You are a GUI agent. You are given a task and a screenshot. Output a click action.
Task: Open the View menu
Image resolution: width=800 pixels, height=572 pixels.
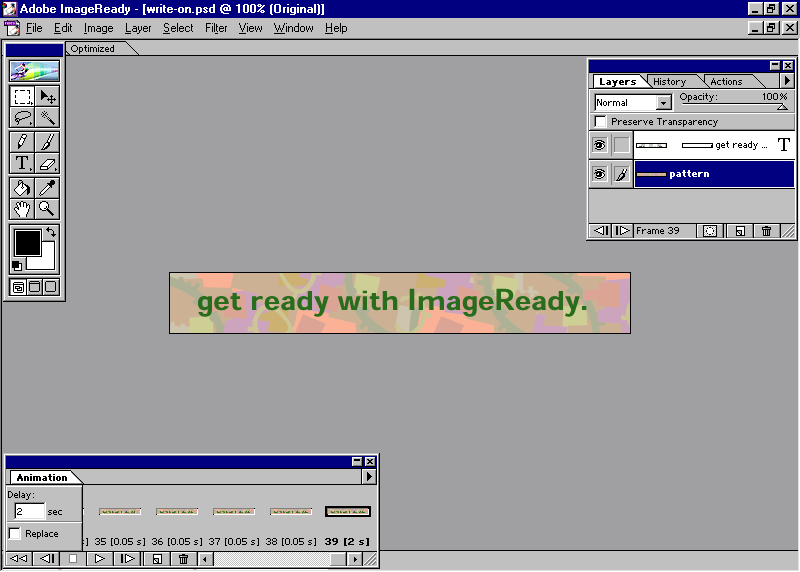[x=250, y=28]
